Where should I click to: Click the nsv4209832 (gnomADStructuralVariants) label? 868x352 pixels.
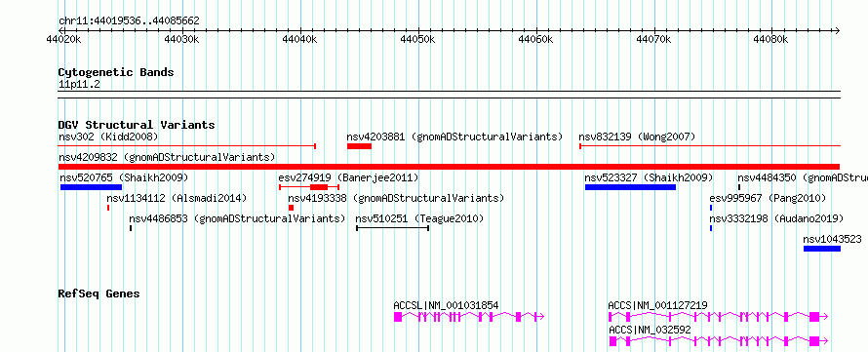pyautogui.click(x=167, y=157)
